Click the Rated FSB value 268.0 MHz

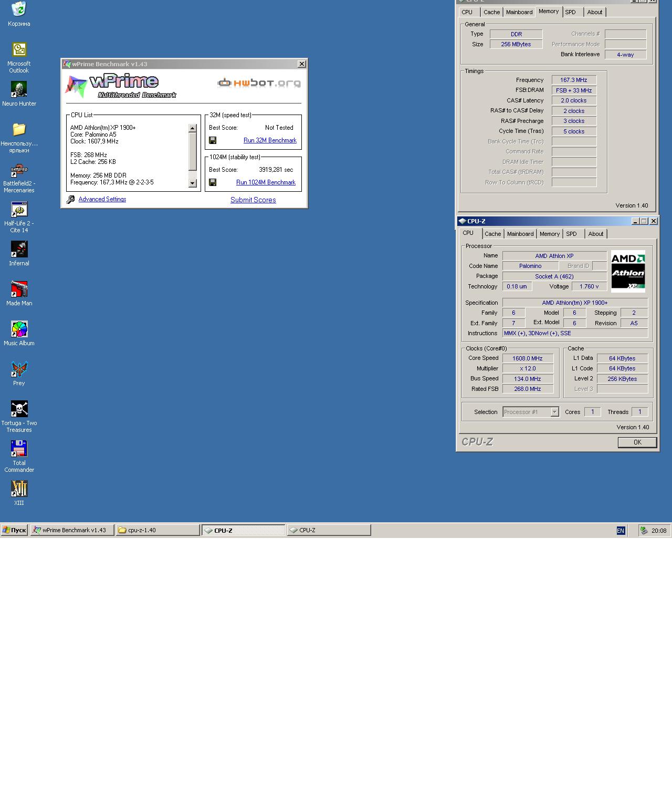tap(528, 389)
